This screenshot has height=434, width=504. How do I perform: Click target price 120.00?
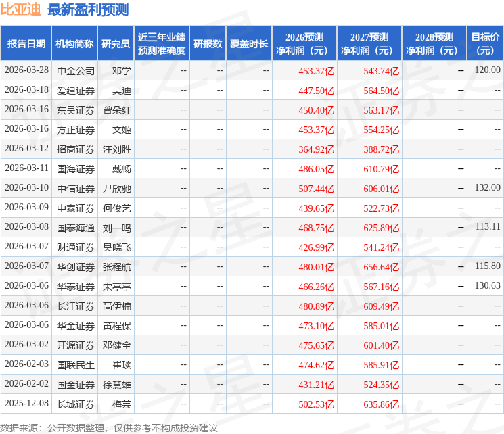(488, 70)
